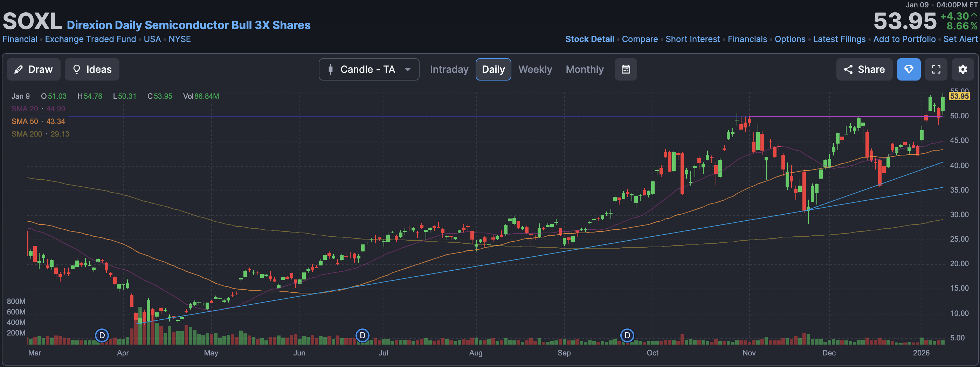Open the Compare link
Screen dimensions: 980x367
pyautogui.click(x=640, y=39)
